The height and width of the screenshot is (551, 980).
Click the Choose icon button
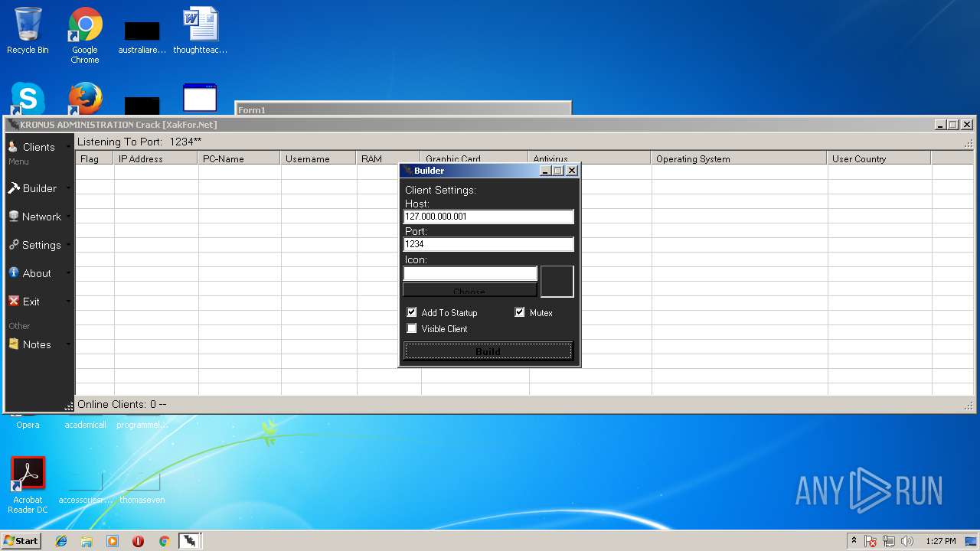(x=469, y=290)
